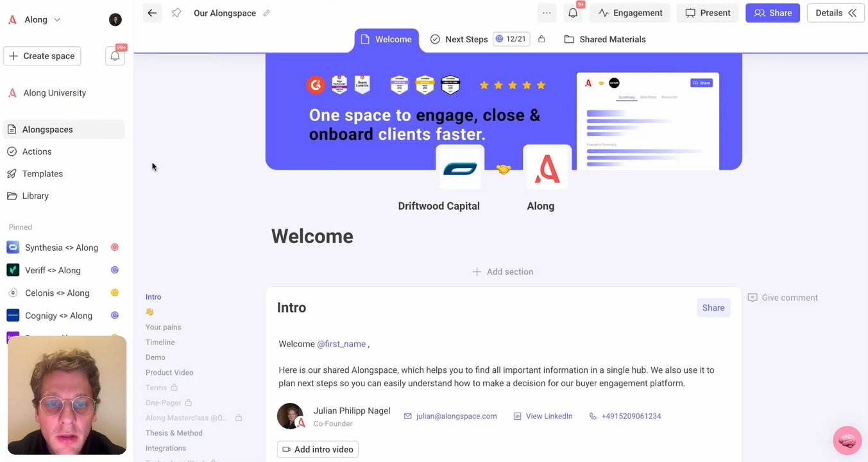Click the Veriff purple status dot

(115, 270)
